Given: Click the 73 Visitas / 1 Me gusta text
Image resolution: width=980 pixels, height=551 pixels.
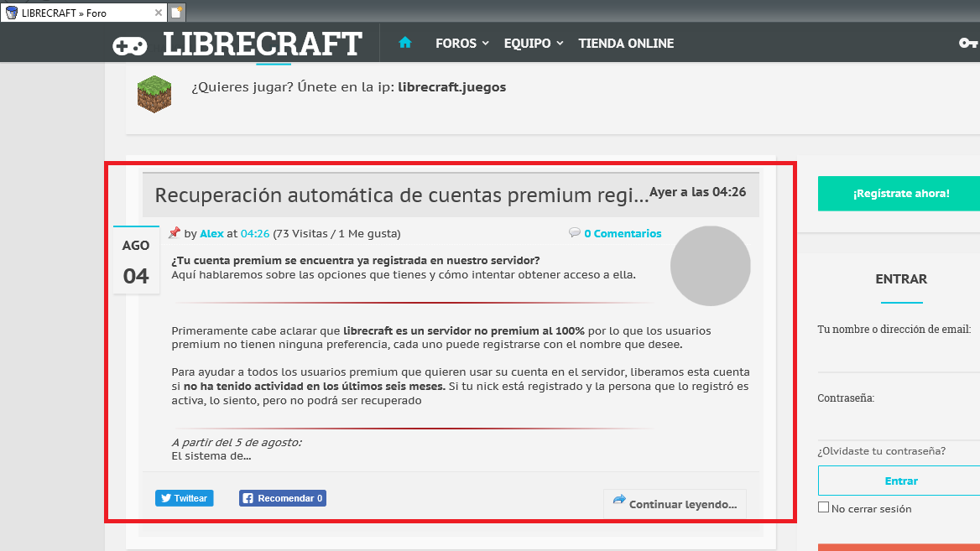Looking at the screenshot, I should pyautogui.click(x=337, y=234).
